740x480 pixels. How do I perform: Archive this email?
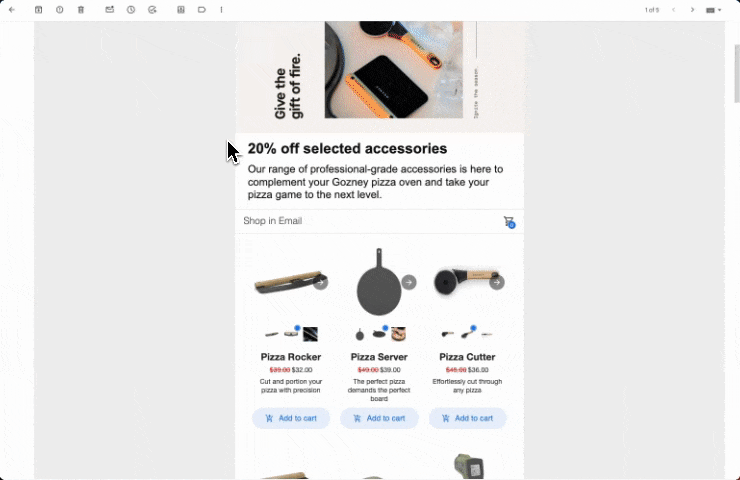click(x=39, y=9)
